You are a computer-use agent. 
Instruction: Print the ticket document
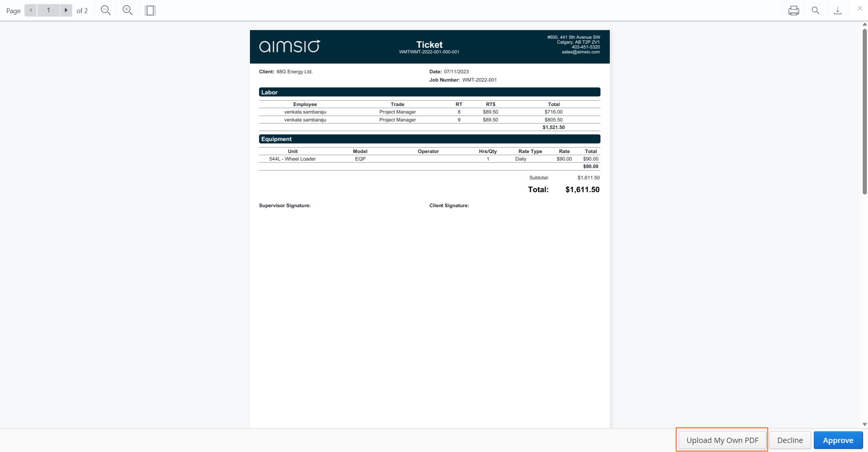[x=794, y=11]
